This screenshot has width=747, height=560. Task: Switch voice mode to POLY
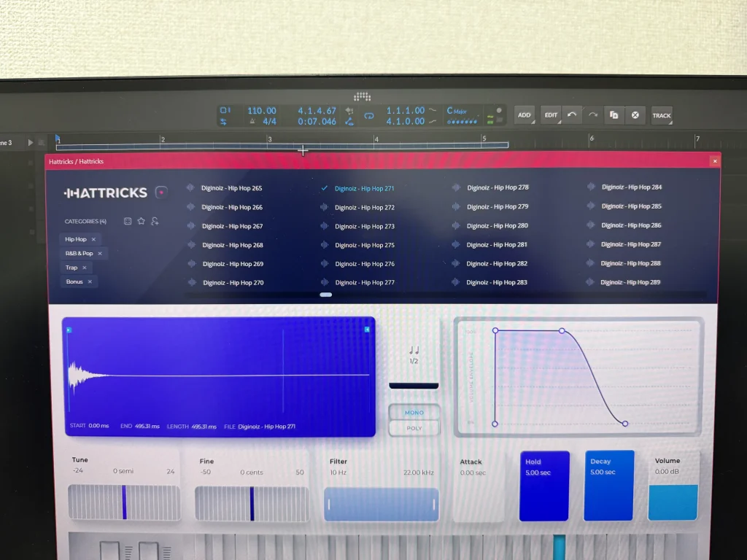tap(414, 429)
